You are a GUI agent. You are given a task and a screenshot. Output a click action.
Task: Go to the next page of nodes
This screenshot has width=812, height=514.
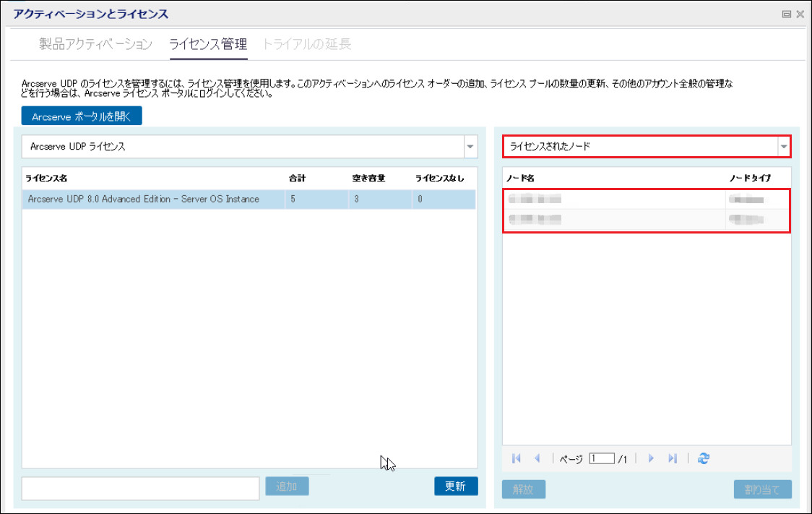point(651,458)
